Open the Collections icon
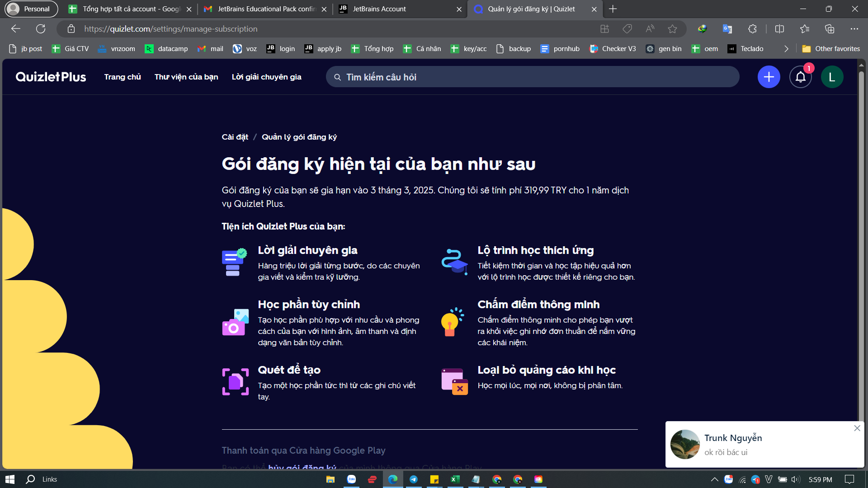The height and width of the screenshot is (488, 868). tap(830, 29)
